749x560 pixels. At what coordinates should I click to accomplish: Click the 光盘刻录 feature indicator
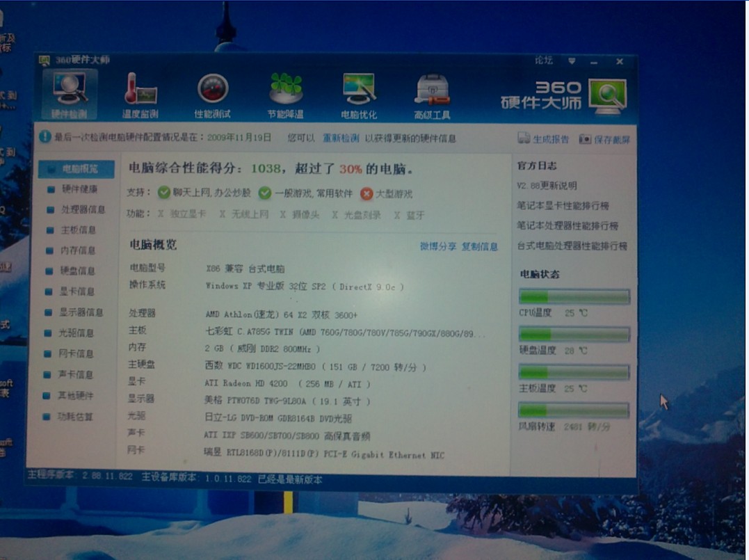tap(357, 214)
